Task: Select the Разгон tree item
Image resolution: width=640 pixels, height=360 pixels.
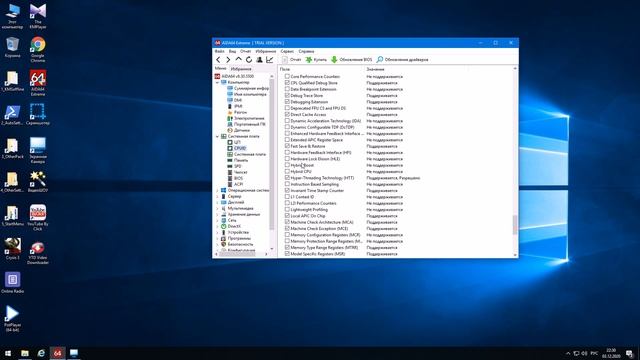Action: coord(237,112)
